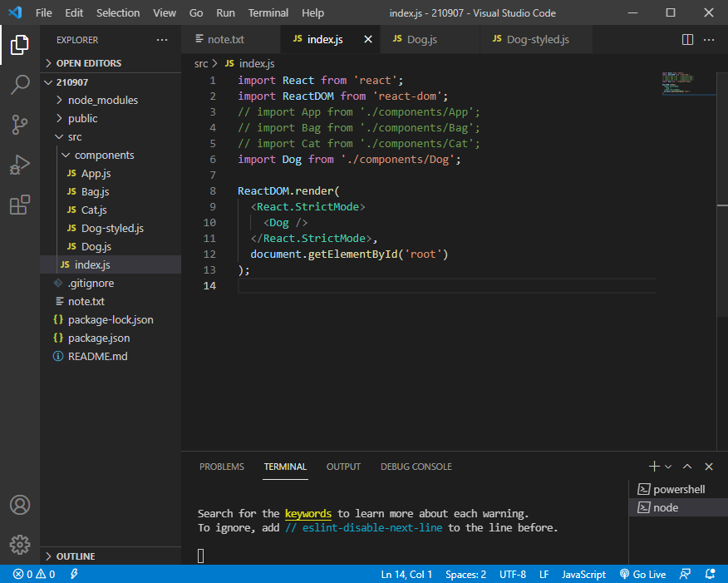The height and width of the screenshot is (583, 728).
Task: Open note.txt in the file tree
Action: point(111,301)
